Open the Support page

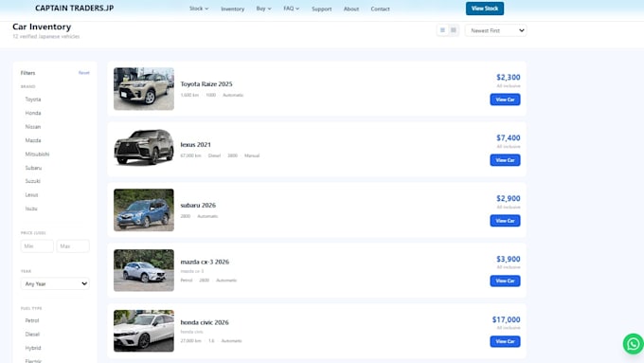322,9
